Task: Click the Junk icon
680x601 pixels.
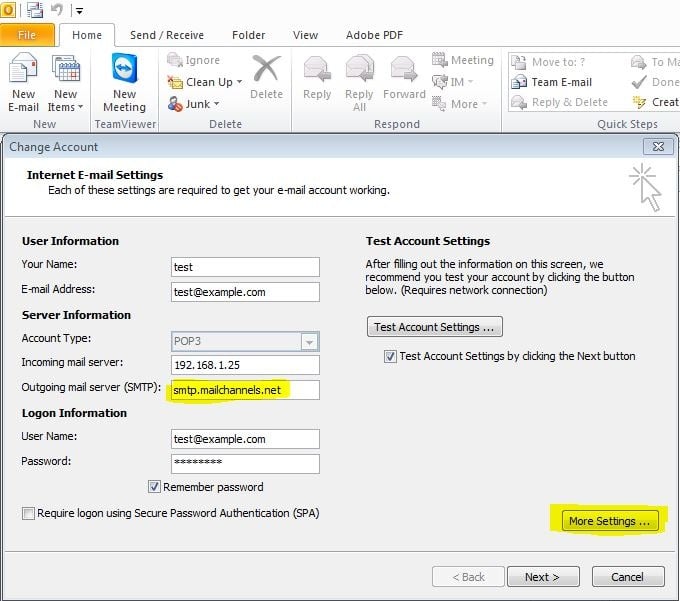Action: (175, 104)
